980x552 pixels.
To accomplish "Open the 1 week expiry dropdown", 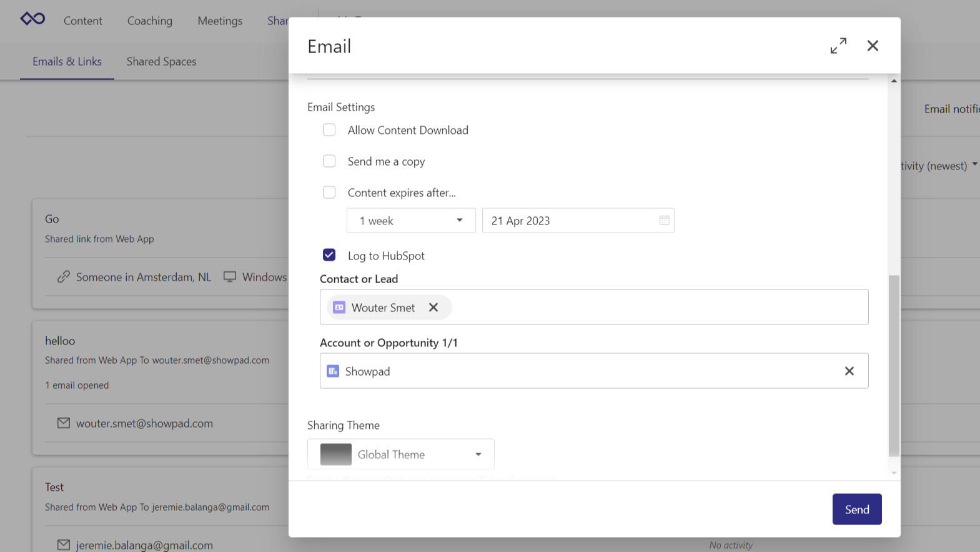I will pos(411,221).
